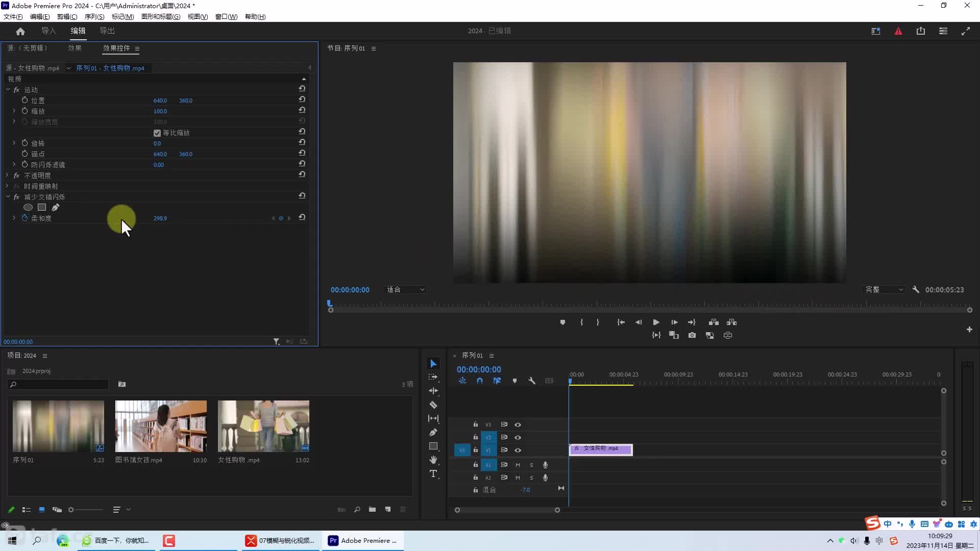Viewport: 980px width, 551px height.
Task: Open timeline display settings wrench
Action: (x=532, y=381)
